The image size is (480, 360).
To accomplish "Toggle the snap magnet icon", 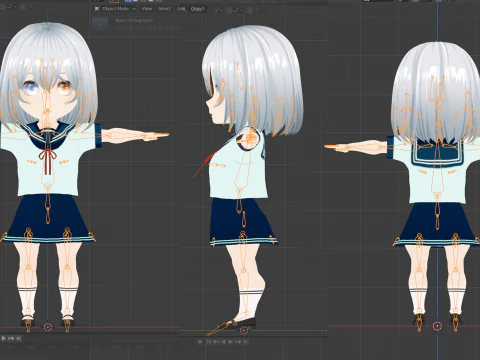I will [229, 11].
